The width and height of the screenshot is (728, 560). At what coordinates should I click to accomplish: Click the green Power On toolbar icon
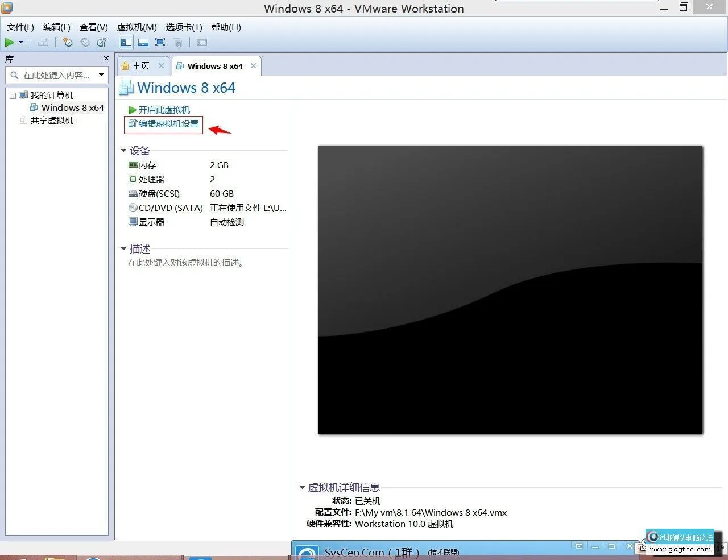pyautogui.click(x=10, y=42)
